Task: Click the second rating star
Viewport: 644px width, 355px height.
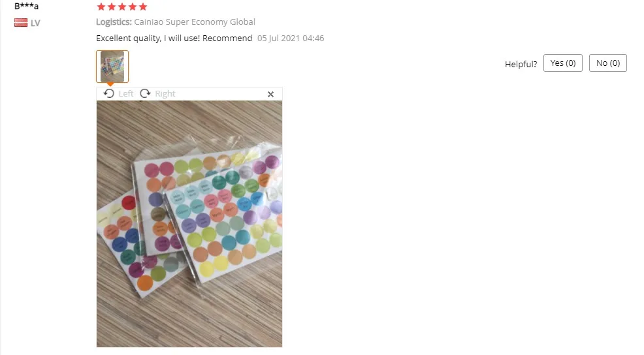Action: click(x=112, y=7)
